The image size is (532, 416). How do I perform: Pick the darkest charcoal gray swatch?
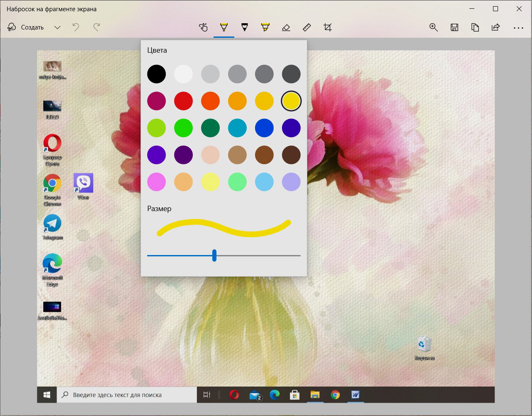(x=291, y=74)
